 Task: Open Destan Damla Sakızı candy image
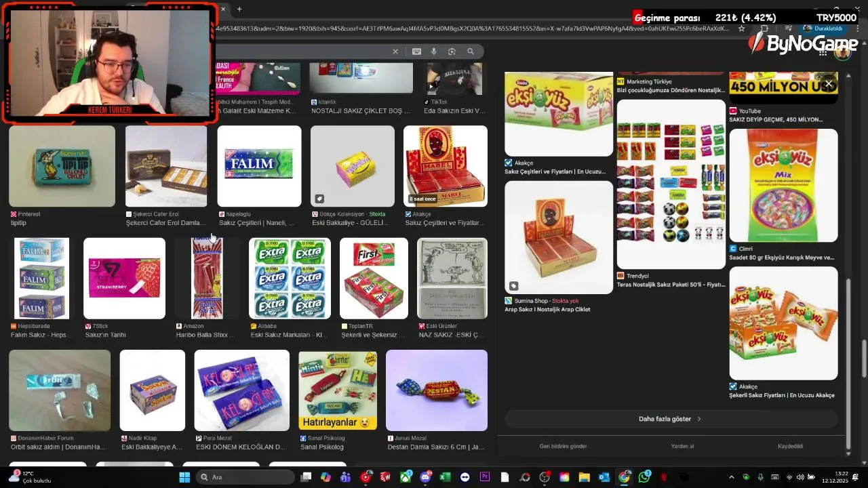(x=436, y=390)
